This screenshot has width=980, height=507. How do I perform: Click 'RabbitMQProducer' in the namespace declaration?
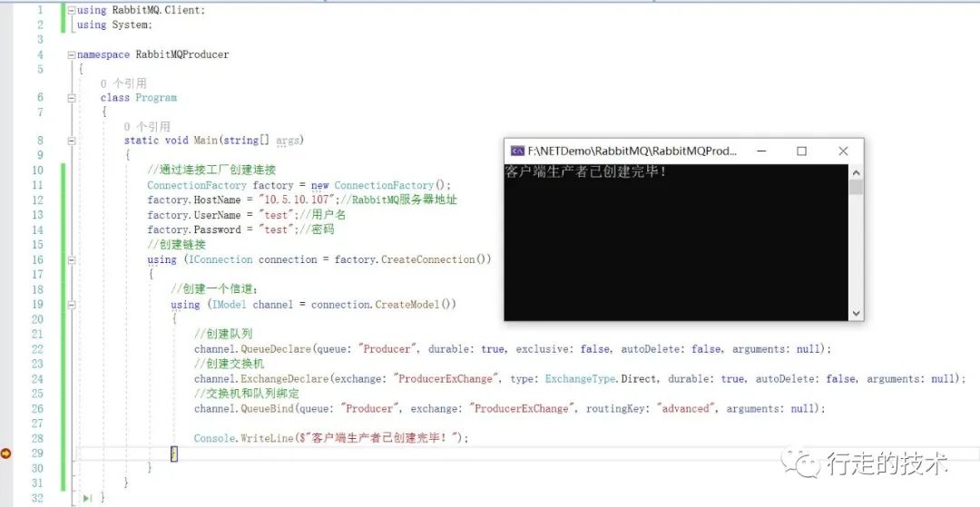click(182, 54)
